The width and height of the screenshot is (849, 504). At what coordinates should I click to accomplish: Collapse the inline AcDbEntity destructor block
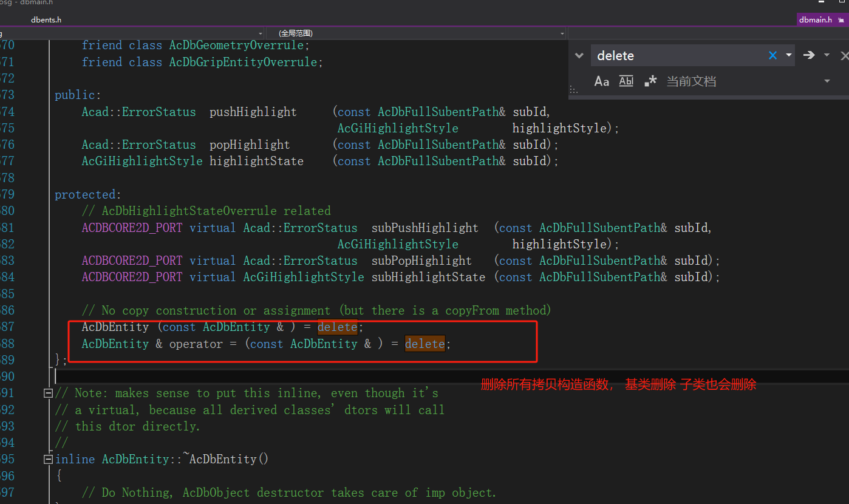(x=49, y=460)
